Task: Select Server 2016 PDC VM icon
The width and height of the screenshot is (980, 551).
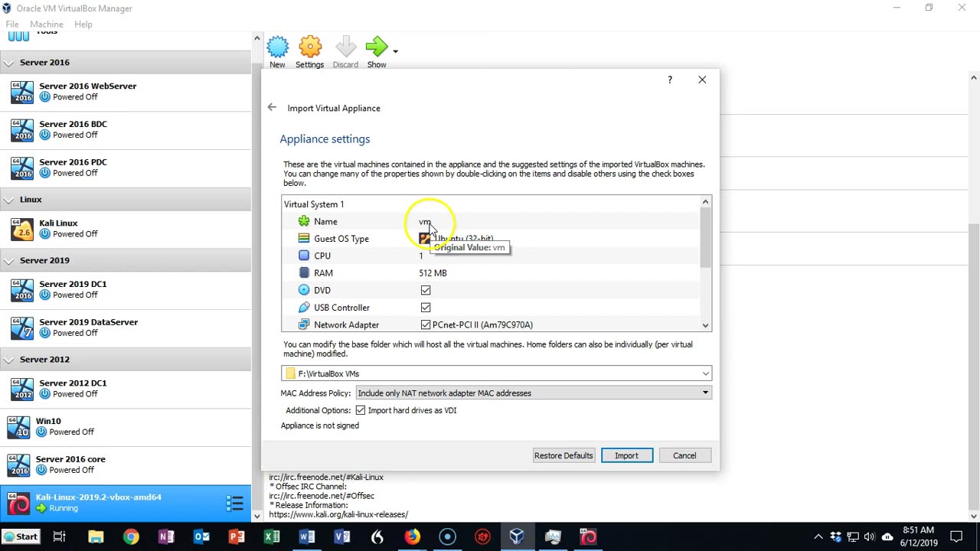Action: (22, 168)
